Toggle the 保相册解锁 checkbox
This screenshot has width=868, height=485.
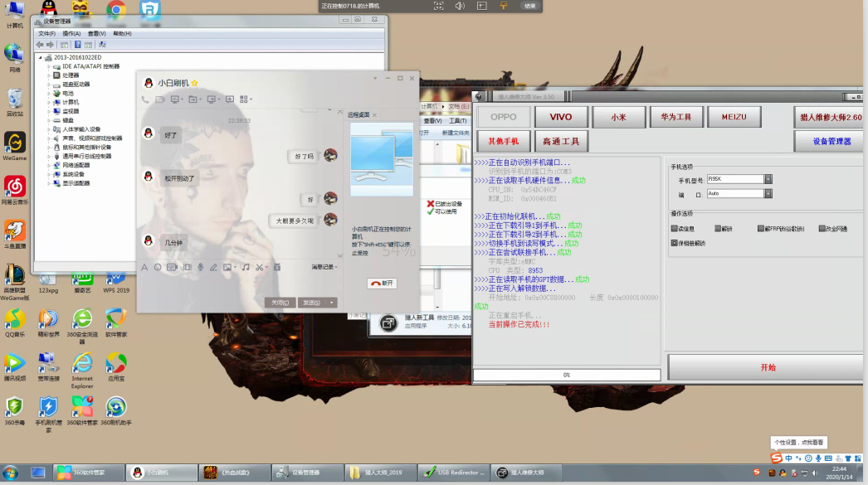(x=675, y=243)
